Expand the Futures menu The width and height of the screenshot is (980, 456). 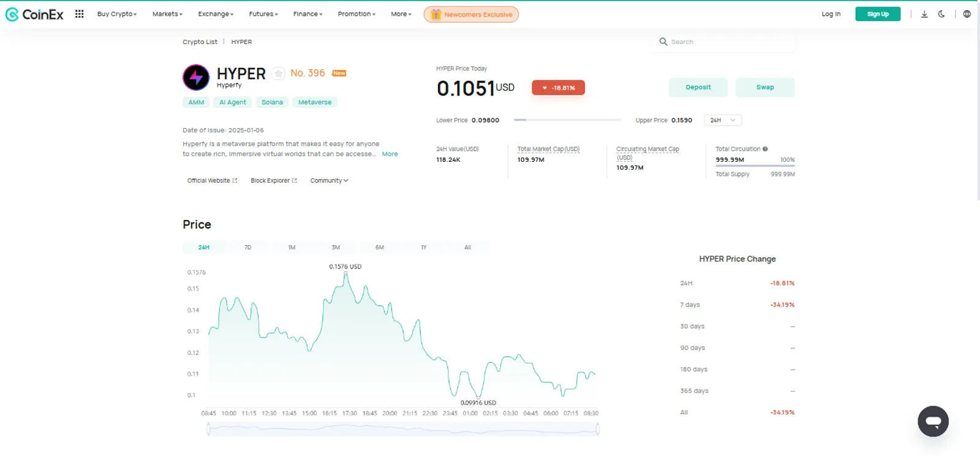coord(263,14)
